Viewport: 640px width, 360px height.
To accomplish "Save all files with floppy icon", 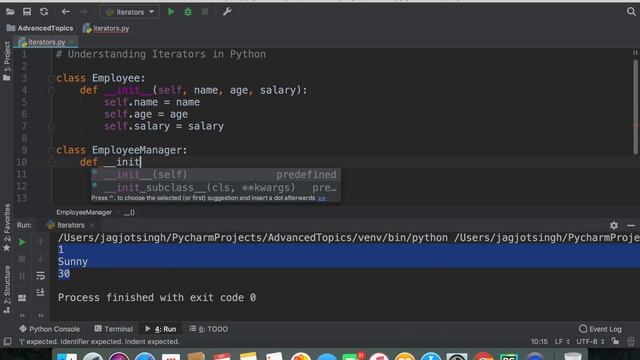I will pos(27,12).
